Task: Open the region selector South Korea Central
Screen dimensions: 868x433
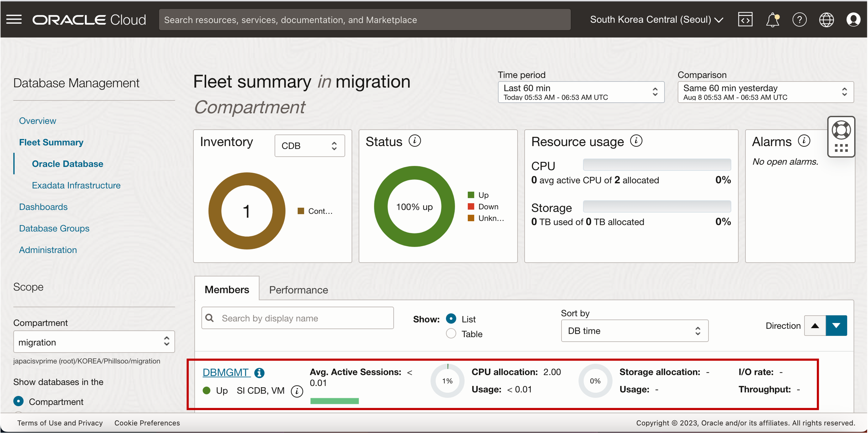Action: 656,20
